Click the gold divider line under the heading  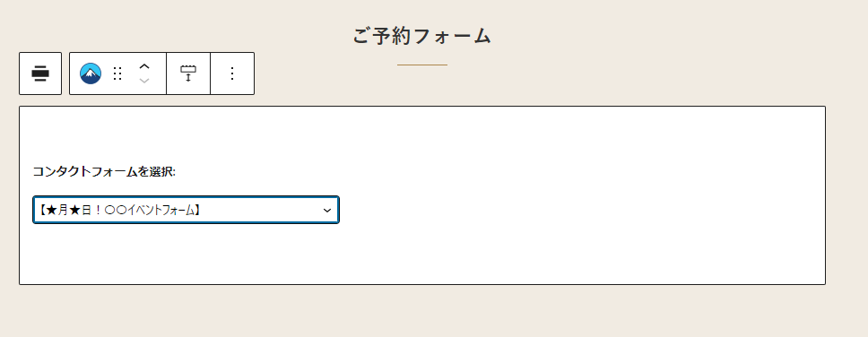click(x=421, y=65)
